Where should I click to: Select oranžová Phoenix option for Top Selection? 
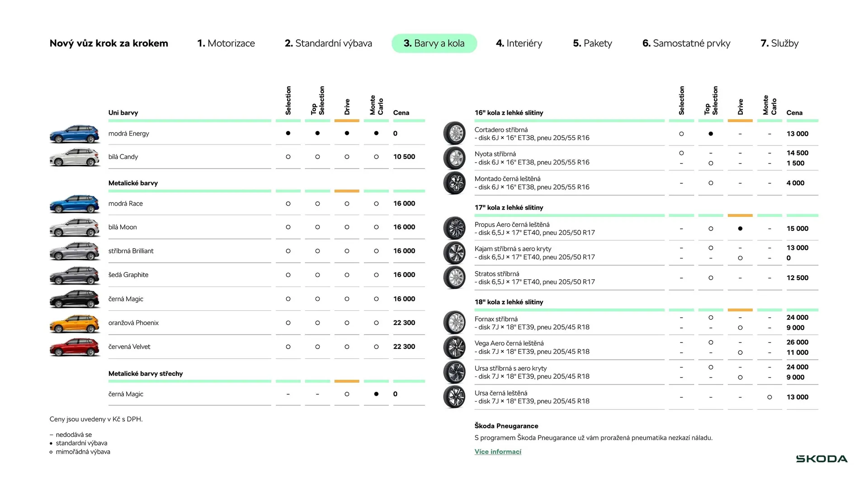(x=317, y=323)
